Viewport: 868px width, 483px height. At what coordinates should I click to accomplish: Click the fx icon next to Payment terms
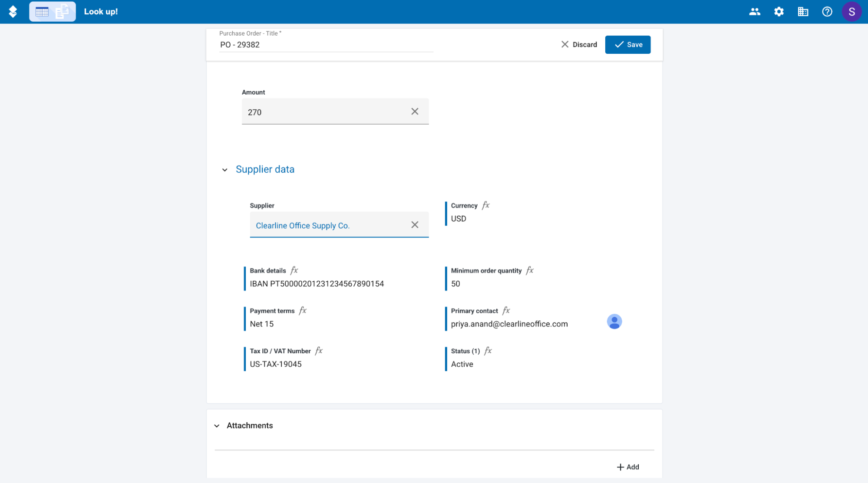click(303, 311)
